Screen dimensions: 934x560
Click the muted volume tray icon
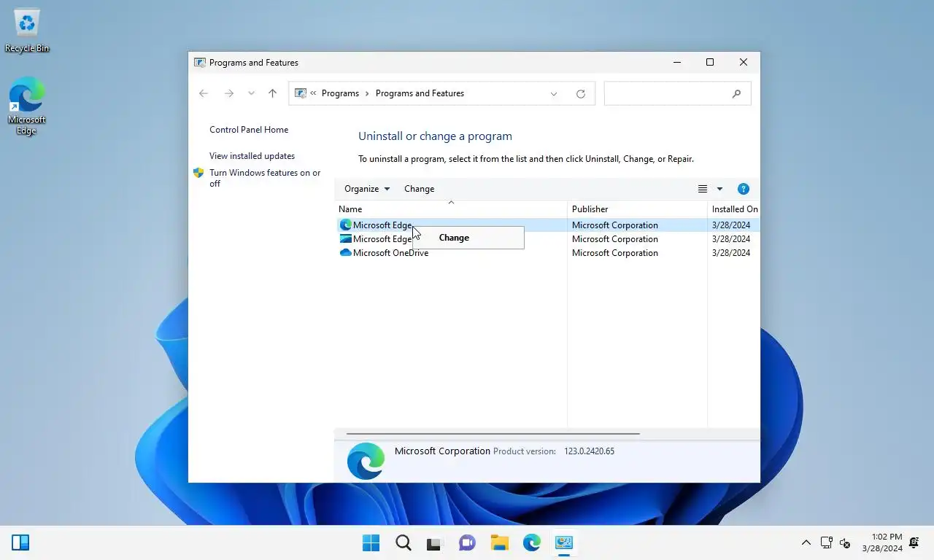(845, 542)
